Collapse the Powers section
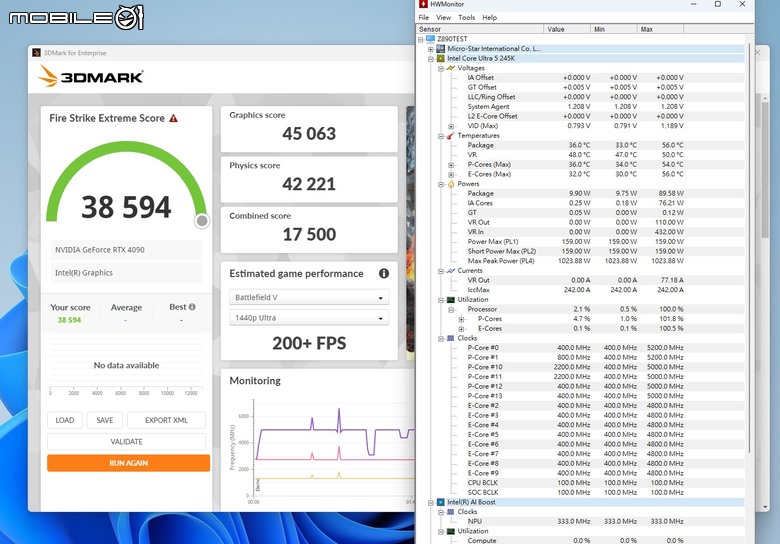This screenshot has width=780, height=544. point(441,184)
